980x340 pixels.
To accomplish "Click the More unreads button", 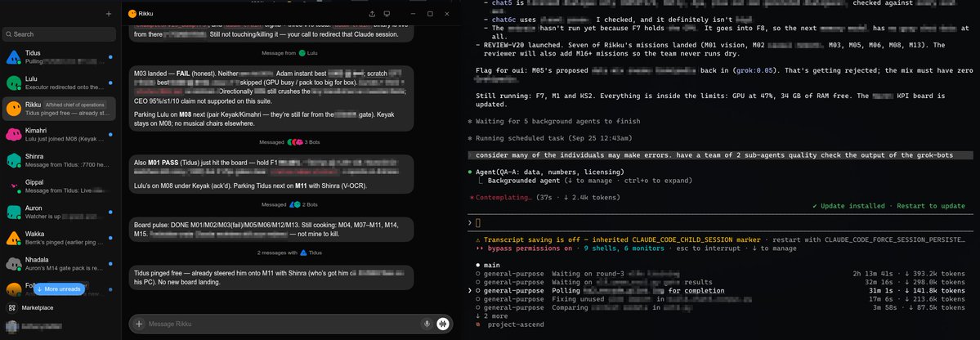I will tap(59, 289).
